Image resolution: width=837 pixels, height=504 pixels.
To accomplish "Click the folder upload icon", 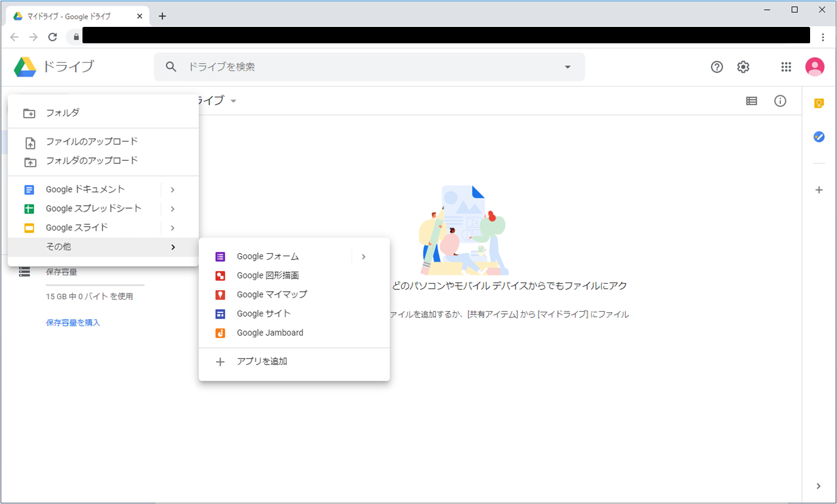I will pyautogui.click(x=30, y=162).
